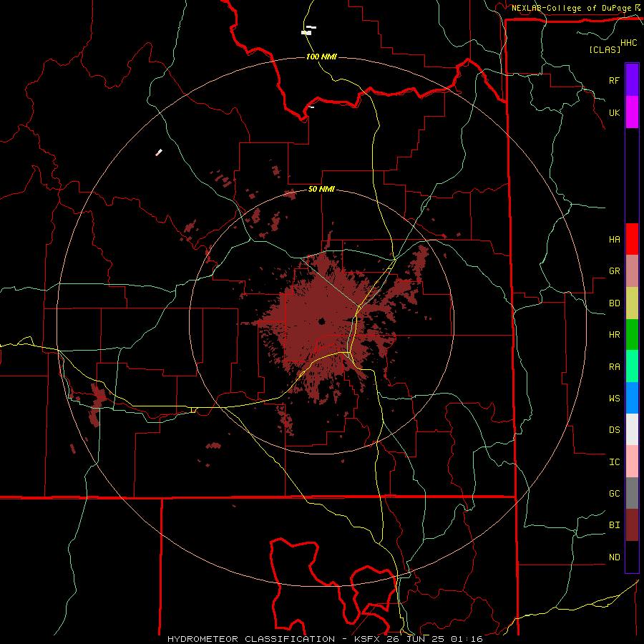The image size is (644, 644).
Task: Click the 50 NMI range ring label
Action: [x=321, y=189]
